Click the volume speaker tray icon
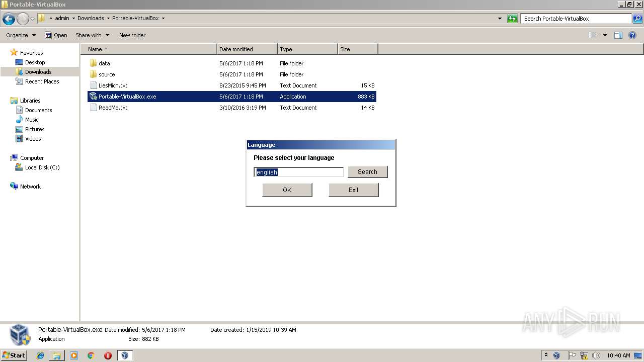The height and width of the screenshot is (362, 644). (596, 355)
